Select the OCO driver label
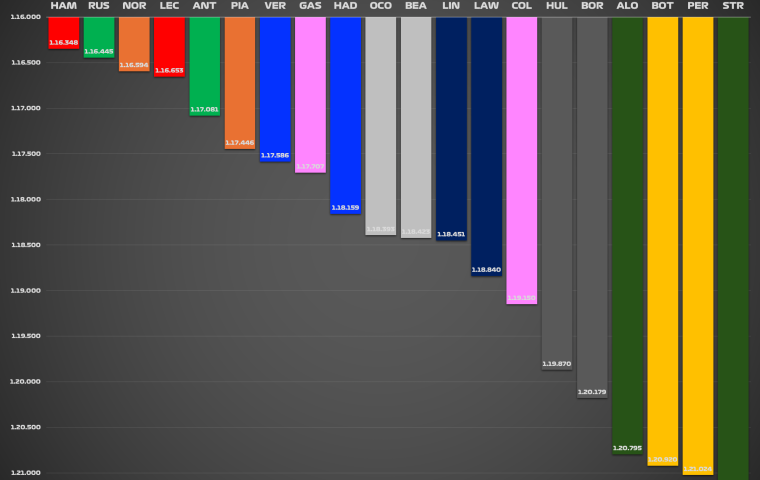 pos(381,6)
